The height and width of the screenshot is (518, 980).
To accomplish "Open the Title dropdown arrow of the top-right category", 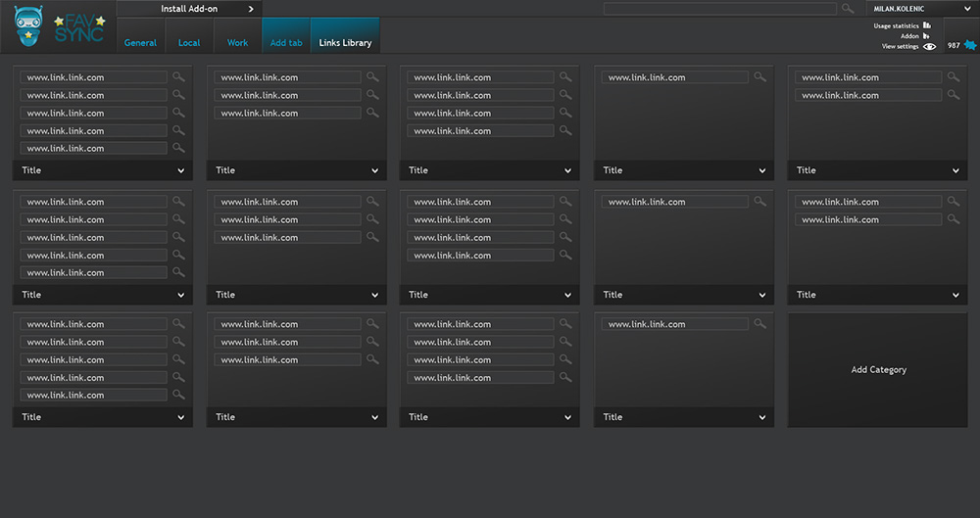I will pyautogui.click(x=955, y=170).
